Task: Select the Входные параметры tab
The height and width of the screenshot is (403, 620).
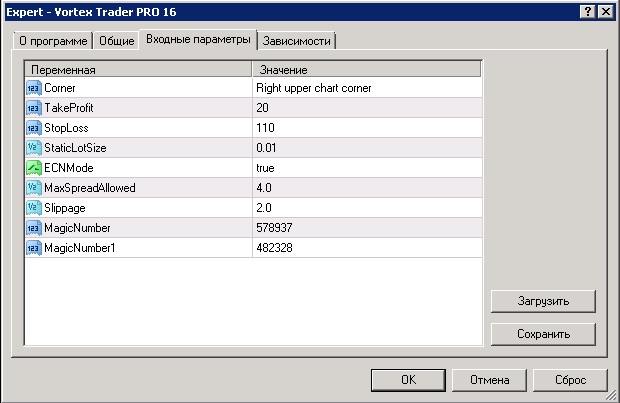Action: [198, 39]
